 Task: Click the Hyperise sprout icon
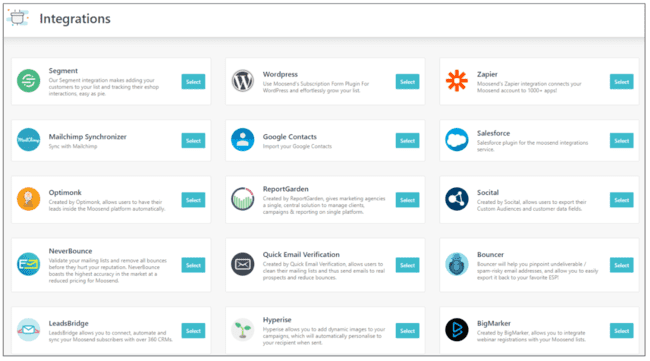click(243, 330)
